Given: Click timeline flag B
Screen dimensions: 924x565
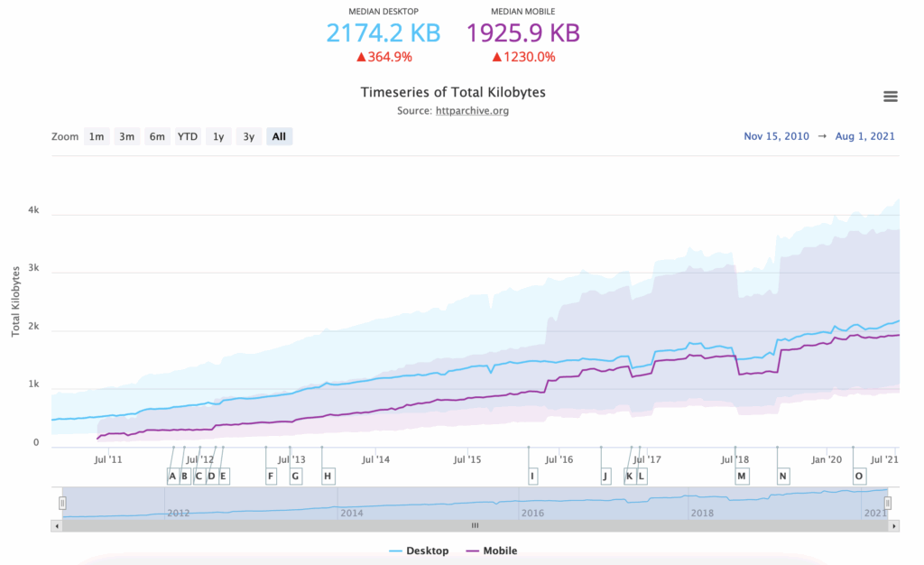Looking at the screenshot, I should (x=184, y=476).
